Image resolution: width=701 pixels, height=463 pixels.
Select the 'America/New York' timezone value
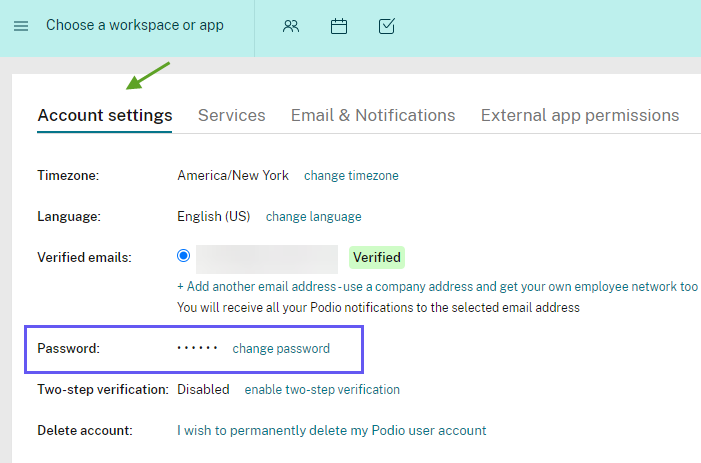[x=233, y=176]
